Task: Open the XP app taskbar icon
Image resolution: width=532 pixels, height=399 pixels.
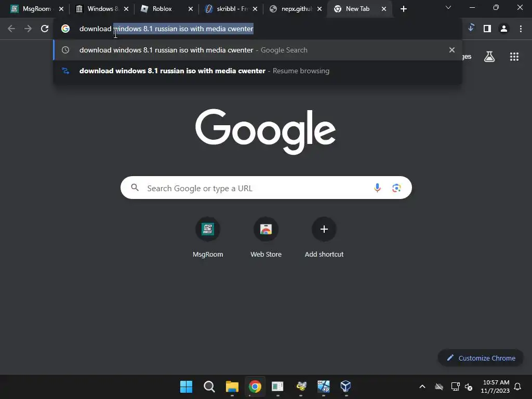Action: point(323,387)
